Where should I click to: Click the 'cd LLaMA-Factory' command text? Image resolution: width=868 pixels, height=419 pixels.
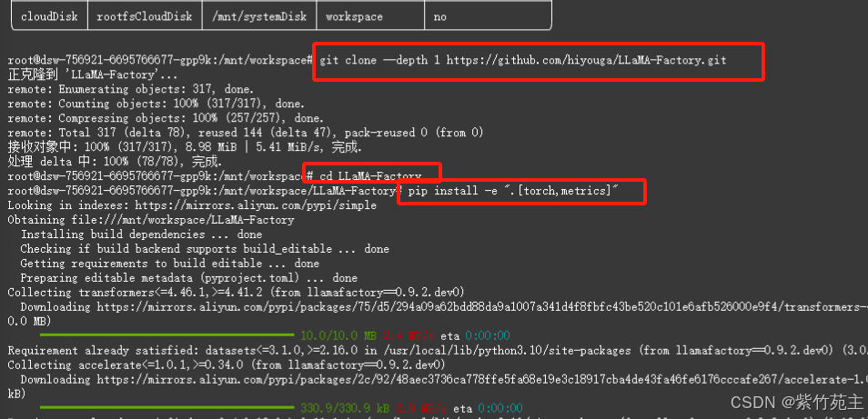371,176
